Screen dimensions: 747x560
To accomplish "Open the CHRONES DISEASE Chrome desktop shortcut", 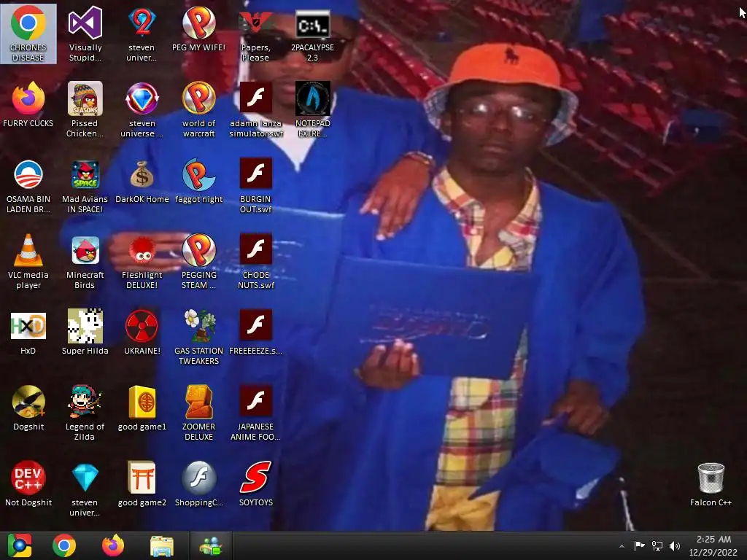I will pos(28,34).
